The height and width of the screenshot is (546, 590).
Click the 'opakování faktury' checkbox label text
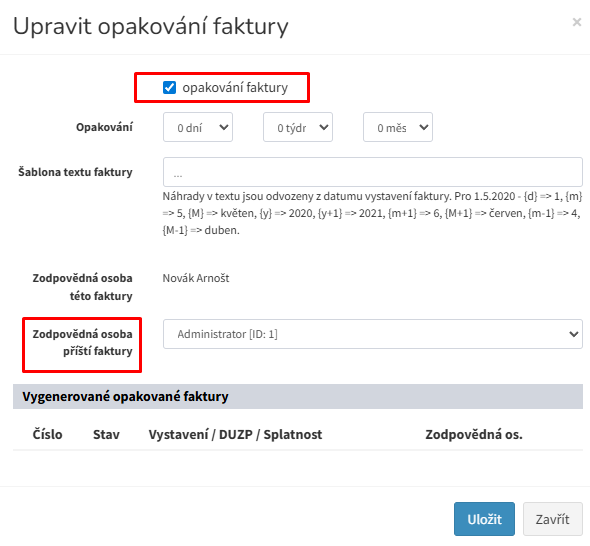(235, 87)
